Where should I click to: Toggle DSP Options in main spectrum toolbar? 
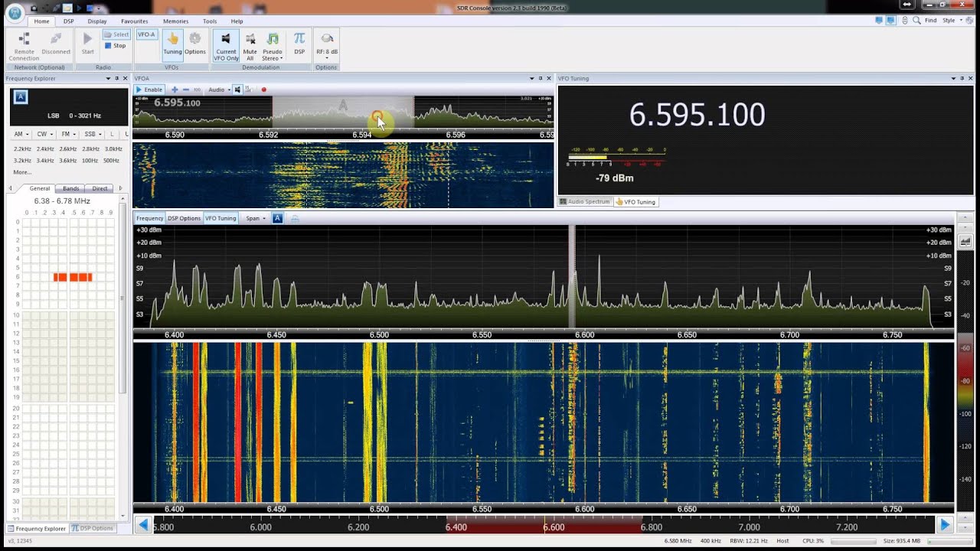pos(184,218)
